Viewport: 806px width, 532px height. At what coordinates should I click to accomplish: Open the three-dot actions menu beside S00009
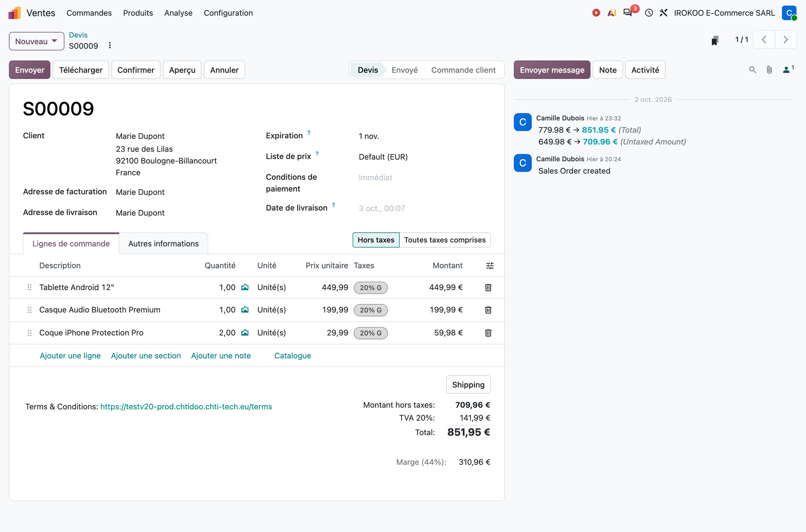(110, 45)
